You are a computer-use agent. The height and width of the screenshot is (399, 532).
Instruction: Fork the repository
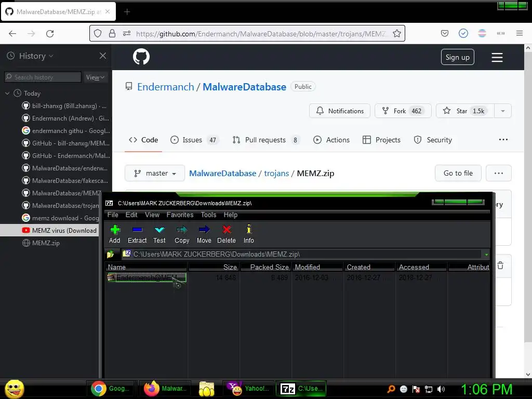[x=403, y=111]
